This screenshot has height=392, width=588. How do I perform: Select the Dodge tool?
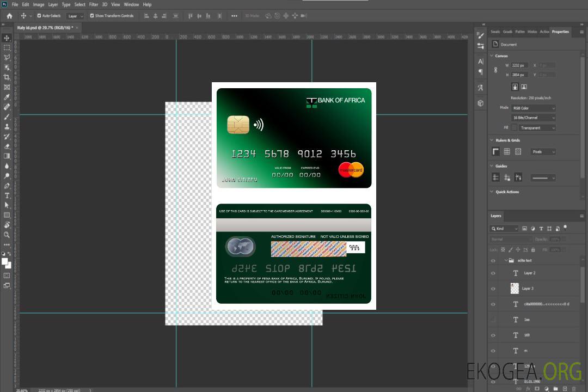(7, 175)
